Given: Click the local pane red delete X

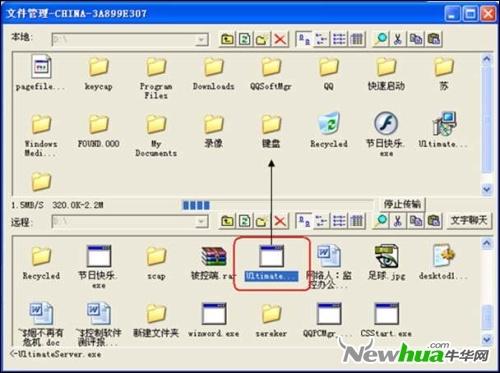Looking at the screenshot, I should click(280, 39).
